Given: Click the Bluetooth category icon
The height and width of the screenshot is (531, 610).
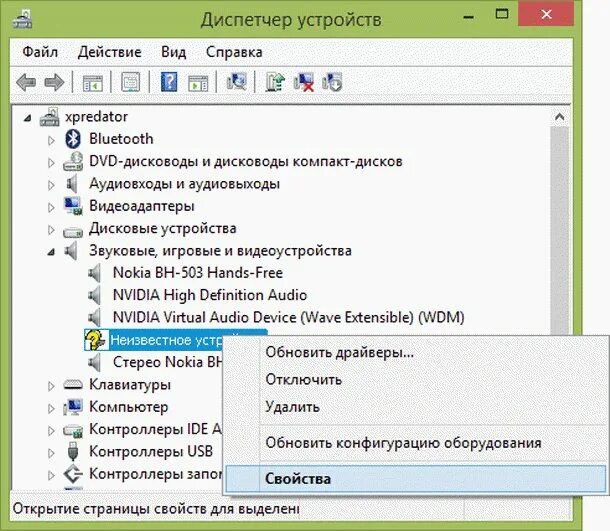Looking at the screenshot, I should [x=73, y=139].
